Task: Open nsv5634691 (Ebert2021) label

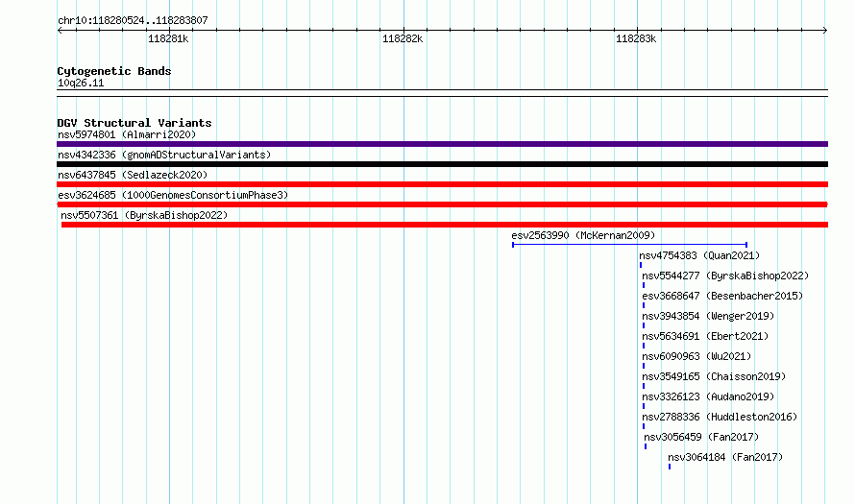Action: 705,336
